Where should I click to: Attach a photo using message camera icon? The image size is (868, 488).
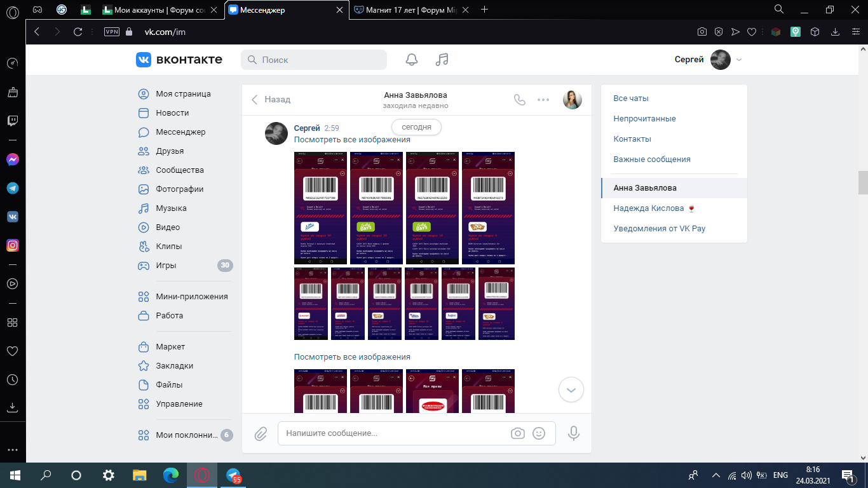point(518,433)
